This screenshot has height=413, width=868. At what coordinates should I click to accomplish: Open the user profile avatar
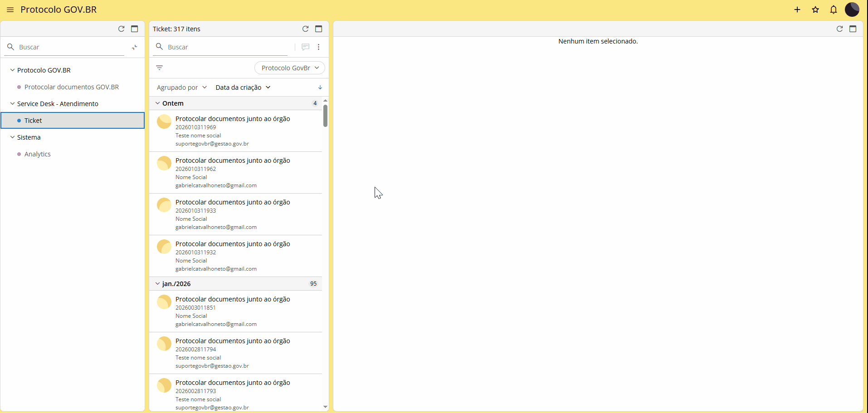pos(852,10)
